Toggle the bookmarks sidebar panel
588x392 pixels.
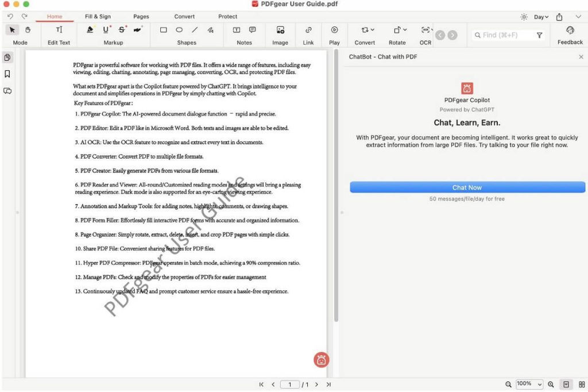(7, 74)
